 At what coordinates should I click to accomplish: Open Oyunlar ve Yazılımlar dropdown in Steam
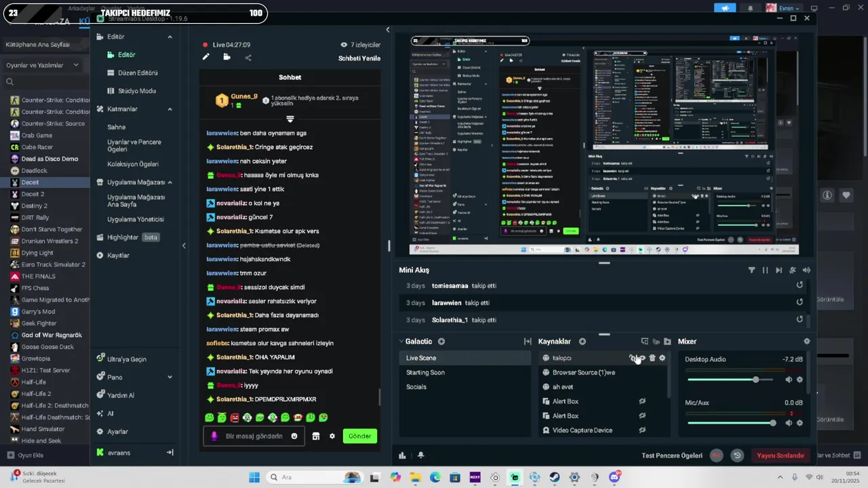click(x=43, y=65)
